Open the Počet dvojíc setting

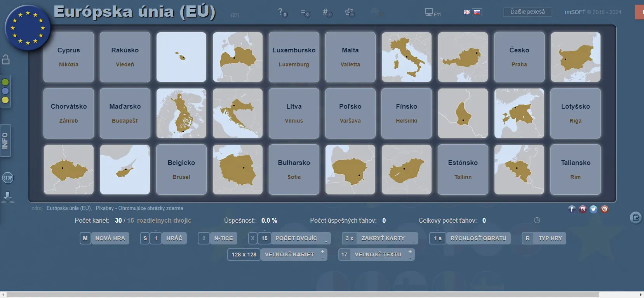[296, 238]
